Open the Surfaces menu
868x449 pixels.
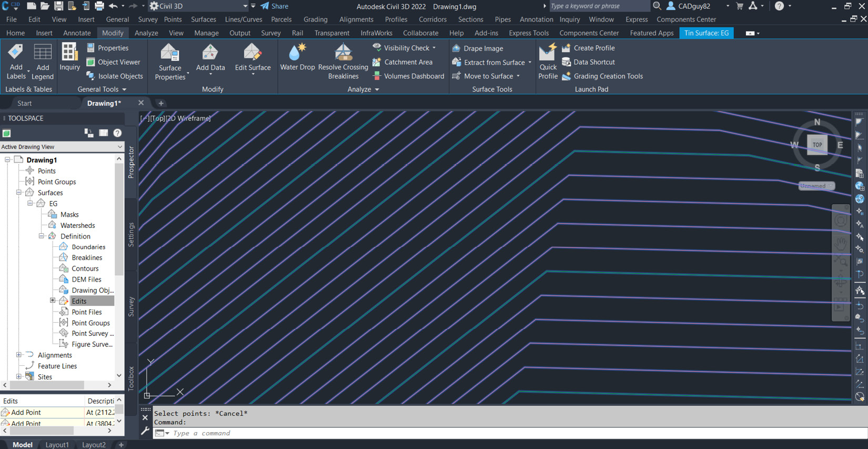[x=204, y=19]
